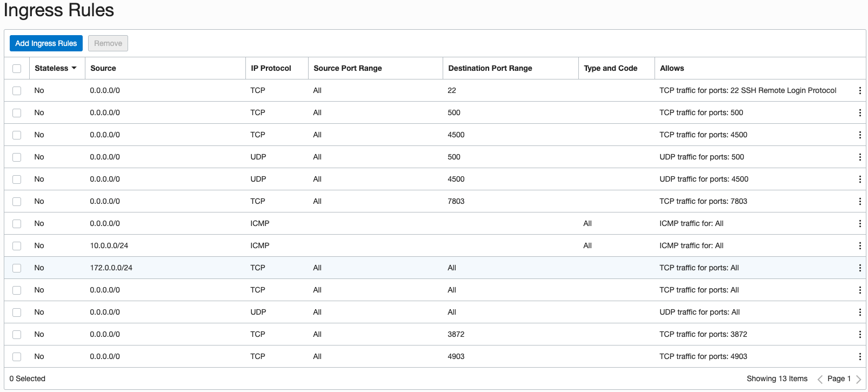Open kebab menu for TCP port 4903 rule
The width and height of the screenshot is (868, 392).
[x=859, y=357]
